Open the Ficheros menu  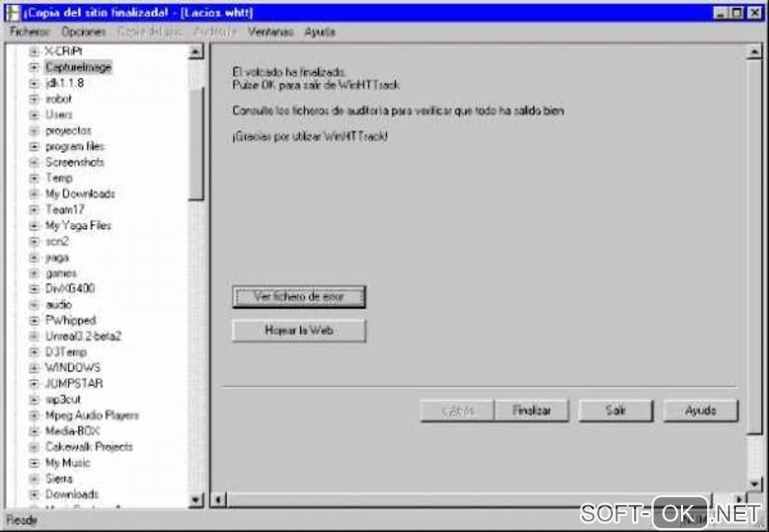click(30, 32)
